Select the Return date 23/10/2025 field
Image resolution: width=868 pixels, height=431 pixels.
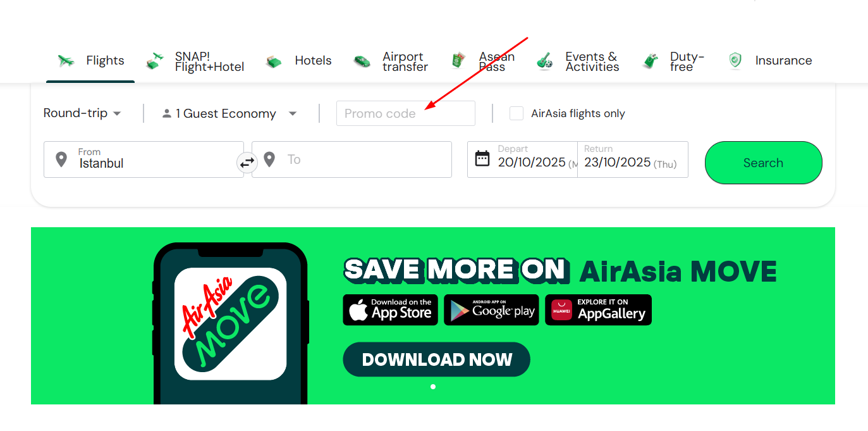pos(632,159)
